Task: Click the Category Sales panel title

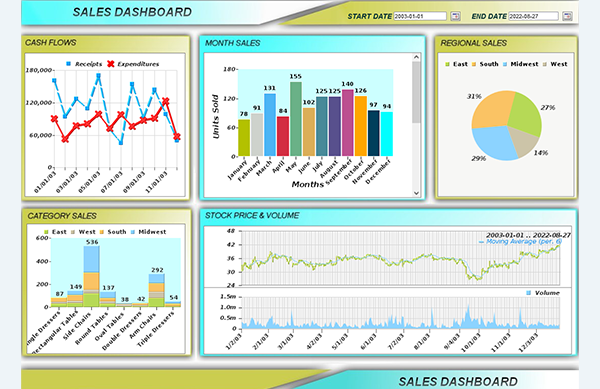Action: coord(62,216)
